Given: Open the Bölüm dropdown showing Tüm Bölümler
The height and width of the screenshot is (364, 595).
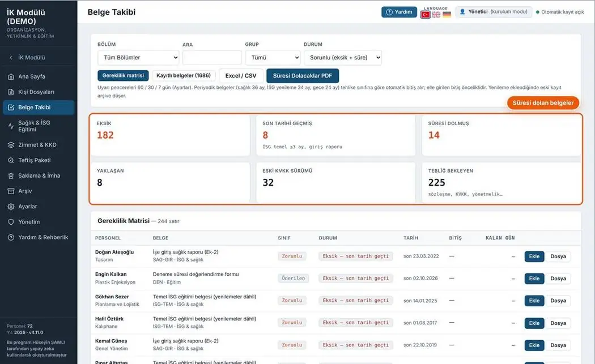Looking at the screenshot, I should click(138, 58).
